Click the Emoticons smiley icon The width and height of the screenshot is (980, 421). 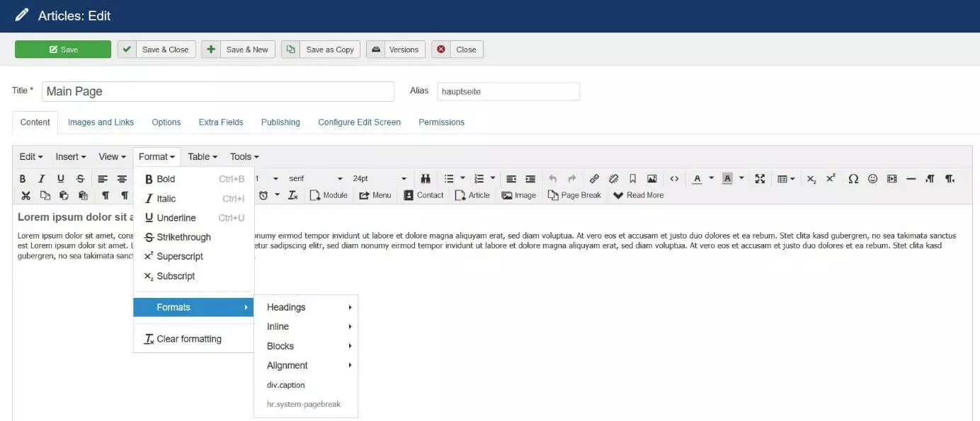click(x=872, y=179)
